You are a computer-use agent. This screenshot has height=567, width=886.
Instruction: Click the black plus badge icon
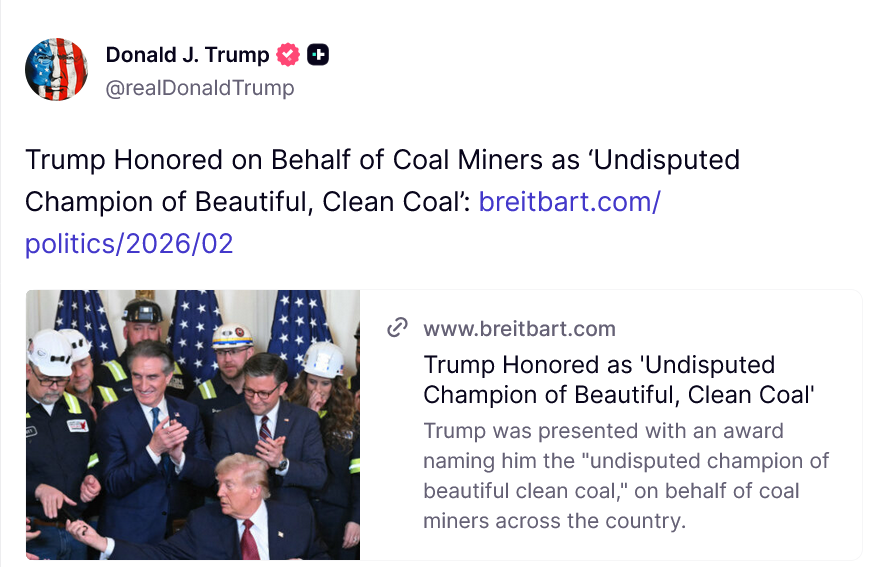click(318, 55)
